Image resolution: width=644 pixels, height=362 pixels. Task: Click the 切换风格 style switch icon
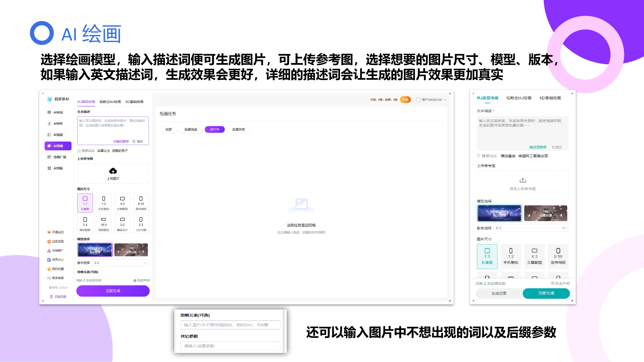[x=51, y=297]
